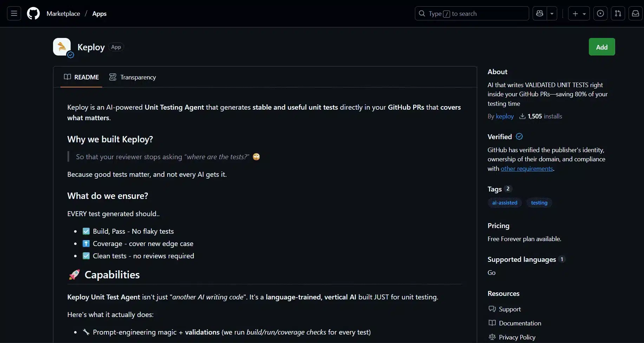Open the keploy publisher link
This screenshot has height=343, width=644.
click(505, 116)
